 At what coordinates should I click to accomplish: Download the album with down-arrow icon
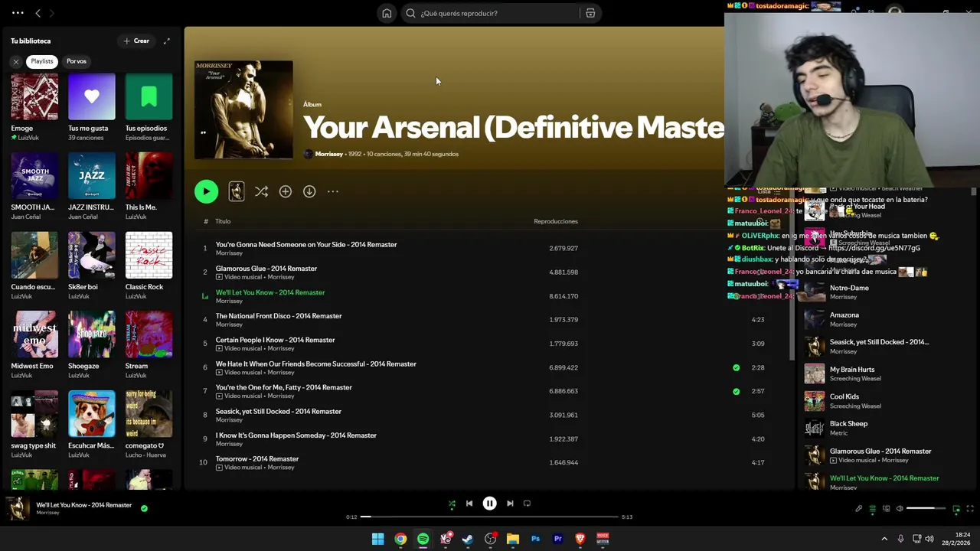click(309, 191)
